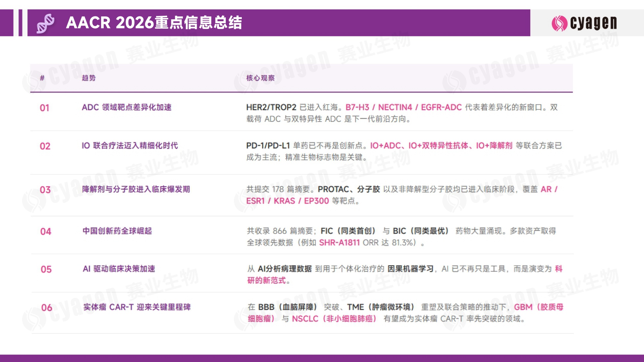Click "FIC（同类首创）" in row 04
Image resolution: width=644 pixels, height=362 pixels.
[x=349, y=231]
